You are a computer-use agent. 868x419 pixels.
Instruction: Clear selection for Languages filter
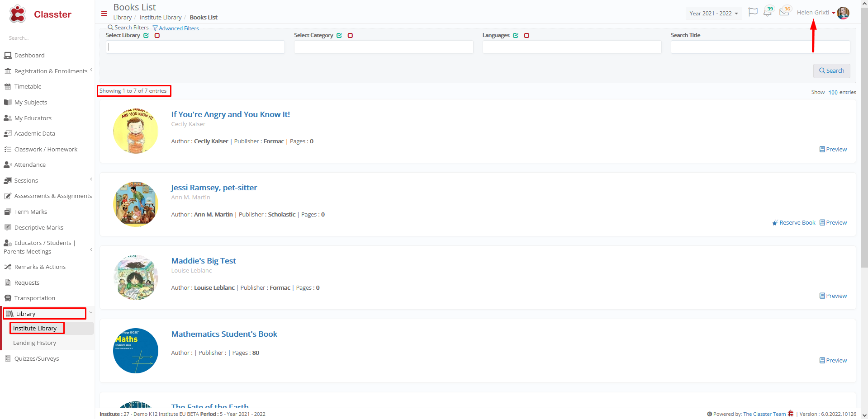tap(526, 35)
